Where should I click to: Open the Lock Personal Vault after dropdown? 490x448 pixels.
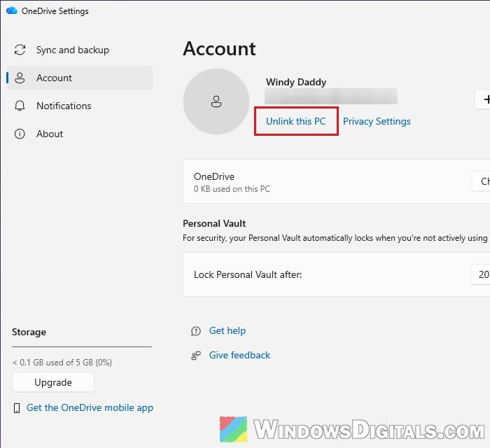click(481, 274)
